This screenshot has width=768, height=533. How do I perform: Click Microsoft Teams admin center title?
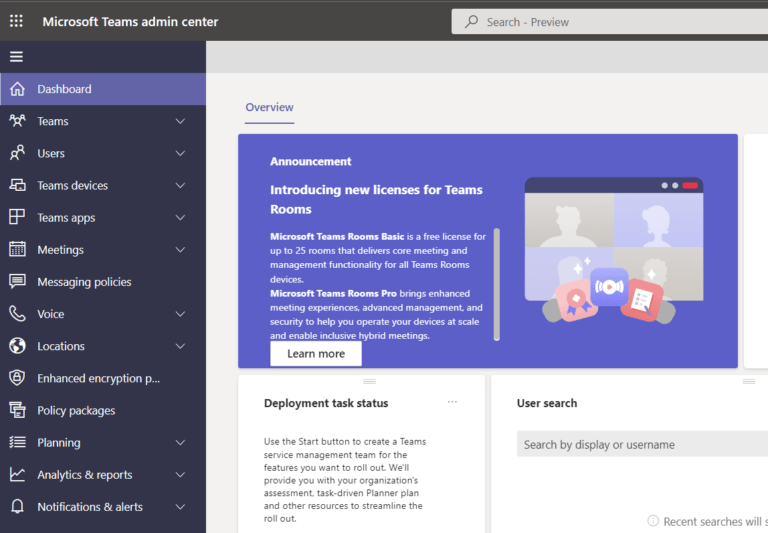[x=130, y=22]
